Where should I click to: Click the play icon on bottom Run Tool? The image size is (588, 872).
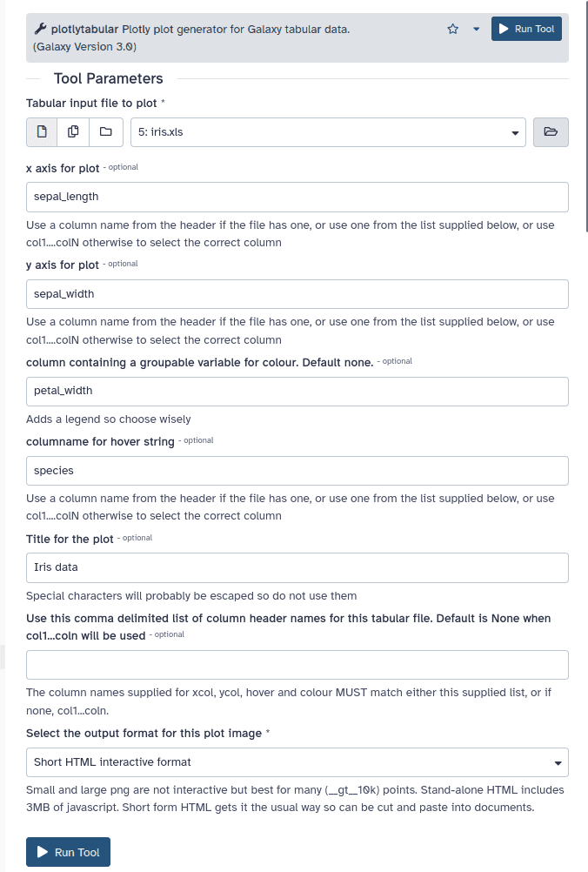(x=43, y=853)
